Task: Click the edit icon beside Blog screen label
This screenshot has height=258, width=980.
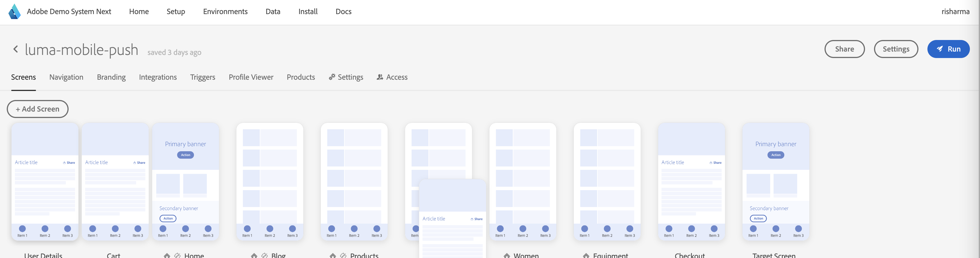Action: point(265,255)
